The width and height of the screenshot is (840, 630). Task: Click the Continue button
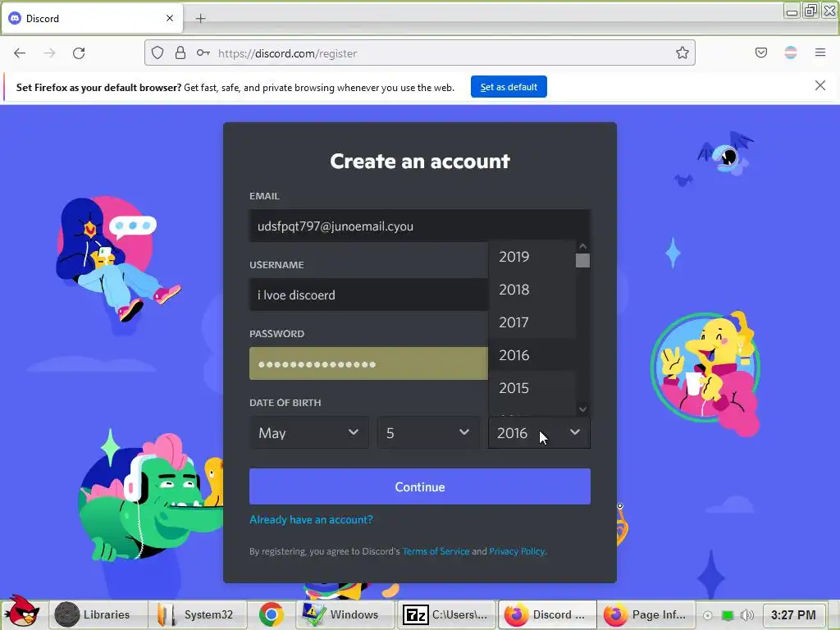tap(419, 486)
